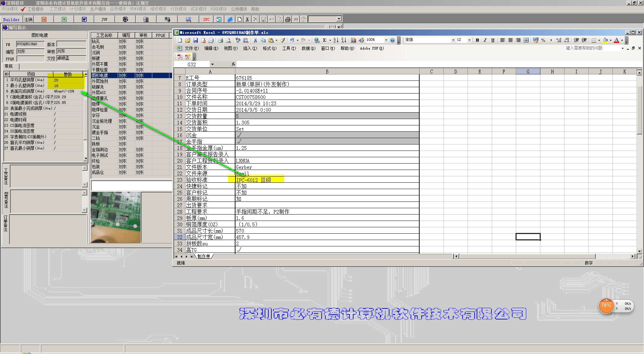
Task: Open the help question box dropdown
Action: click(x=623, y=48)
